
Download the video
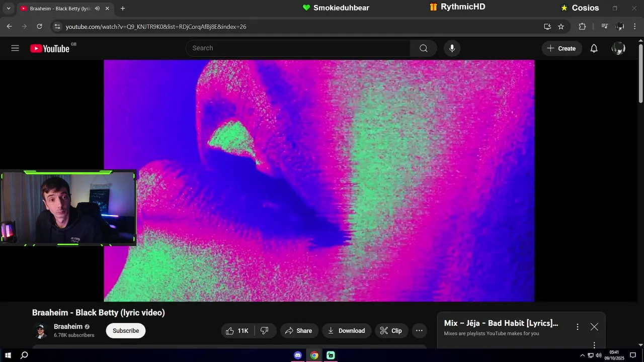pos(347,330)
